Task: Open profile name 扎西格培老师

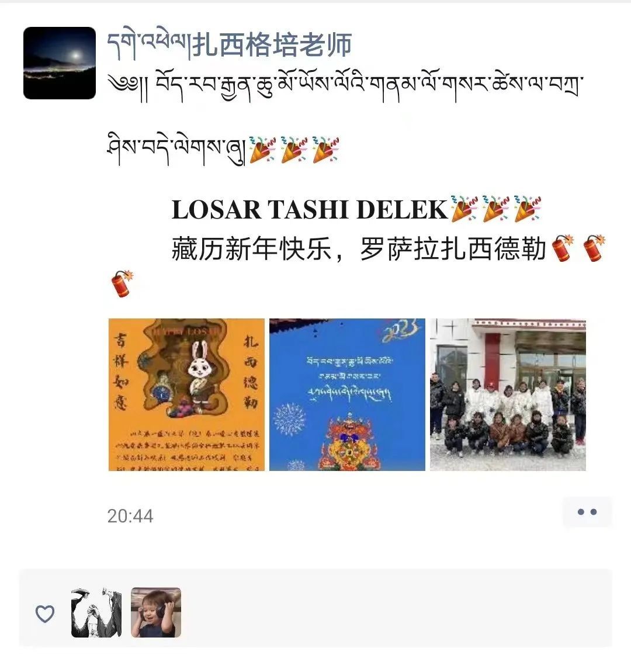Action: pyautogui.click(x=272, y=45)
